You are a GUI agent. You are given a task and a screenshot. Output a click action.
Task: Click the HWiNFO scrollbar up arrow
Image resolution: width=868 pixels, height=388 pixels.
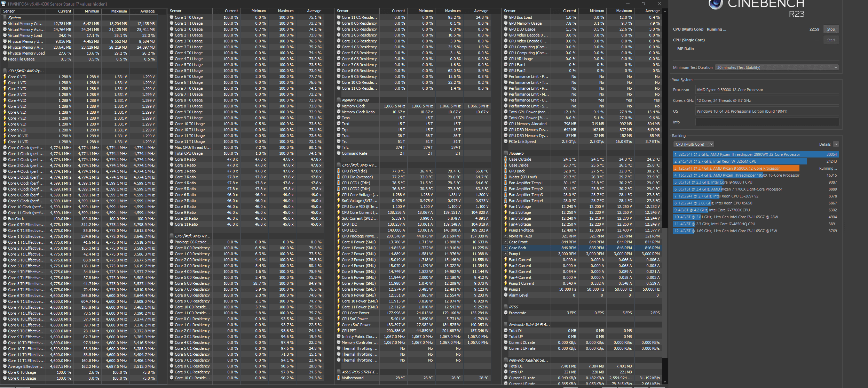pyautogui.click(x=665, y=11)
